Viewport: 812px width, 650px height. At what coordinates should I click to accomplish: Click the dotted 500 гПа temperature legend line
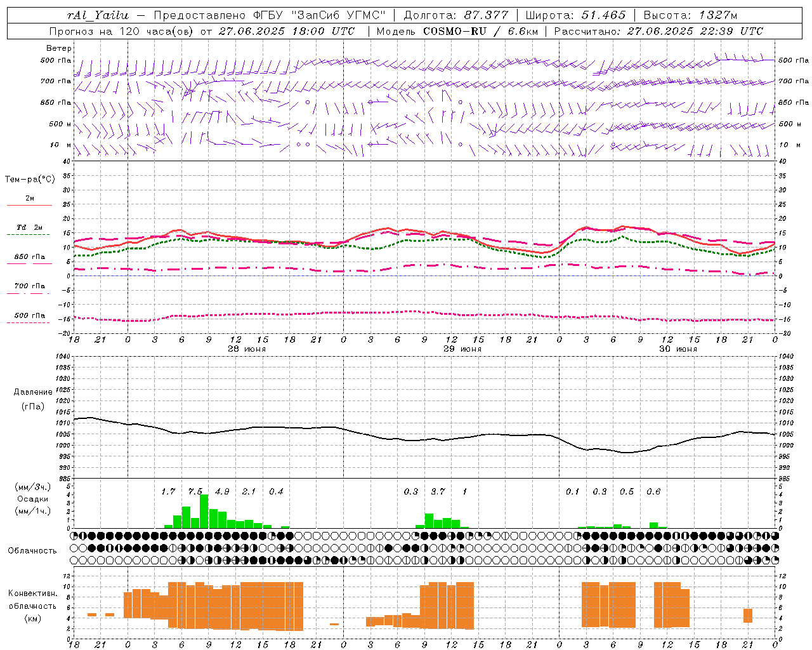[x=28, y=322]
